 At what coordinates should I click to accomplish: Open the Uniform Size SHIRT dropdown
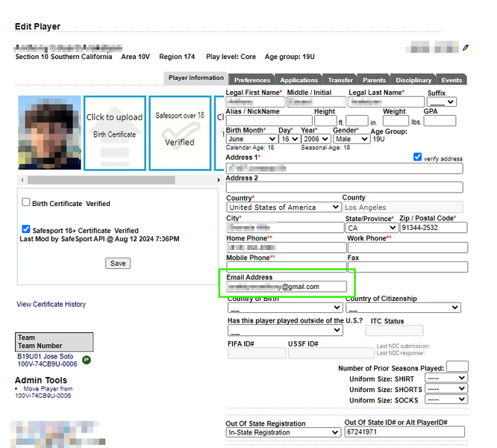(x=446, y=378)
